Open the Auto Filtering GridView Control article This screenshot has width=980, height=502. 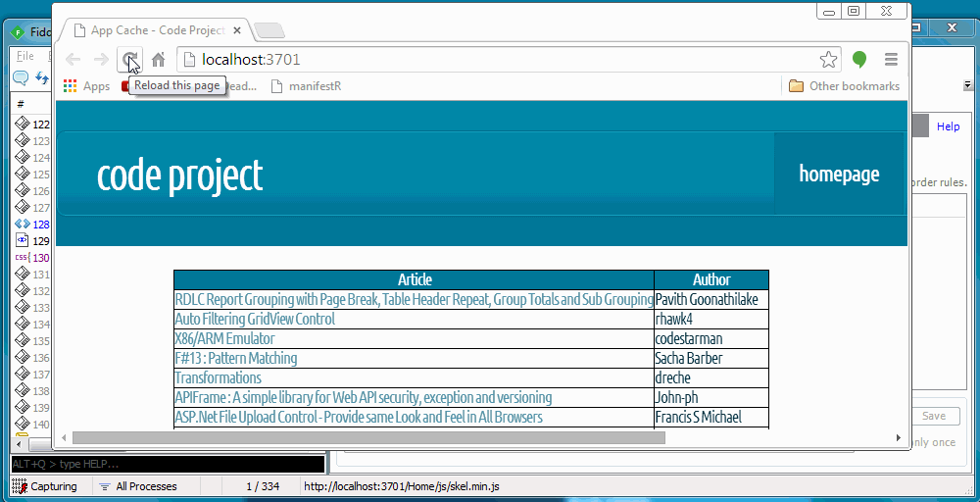tap(255, 319)
